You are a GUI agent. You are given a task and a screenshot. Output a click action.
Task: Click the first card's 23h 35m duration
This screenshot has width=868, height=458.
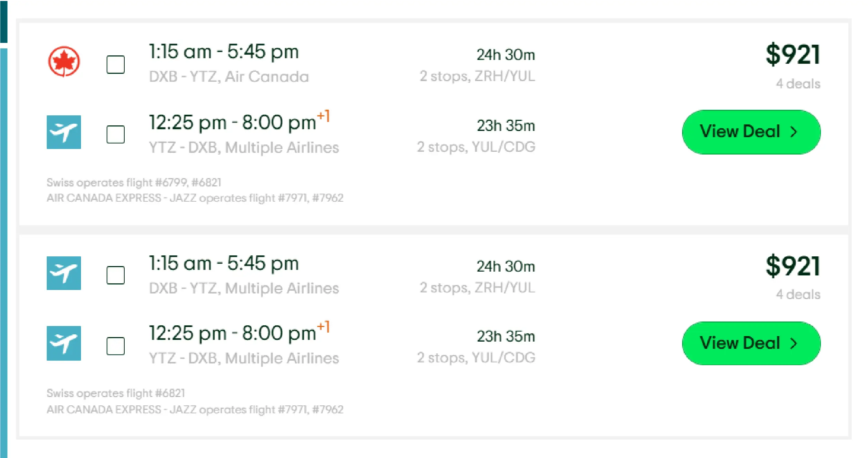[506, 126]
